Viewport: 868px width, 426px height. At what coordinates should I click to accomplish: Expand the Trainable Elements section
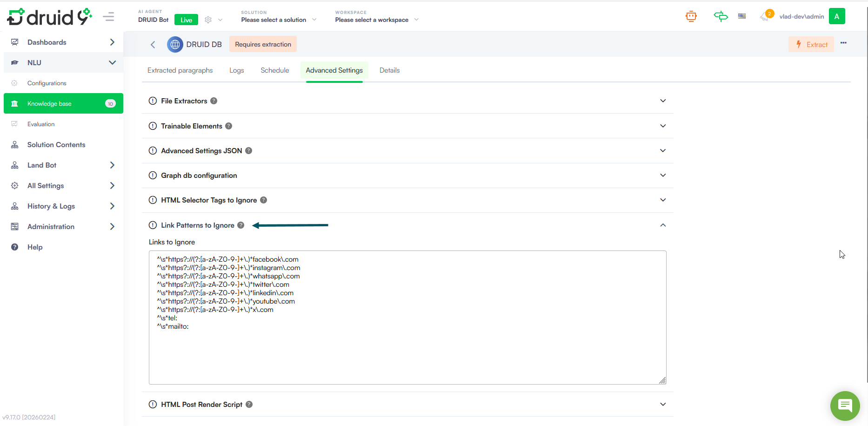click(663, 126)
